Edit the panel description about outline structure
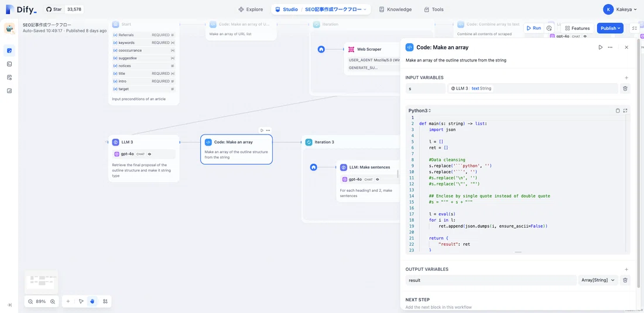Viewport: 644px width, 313px height. click(456, 60)
